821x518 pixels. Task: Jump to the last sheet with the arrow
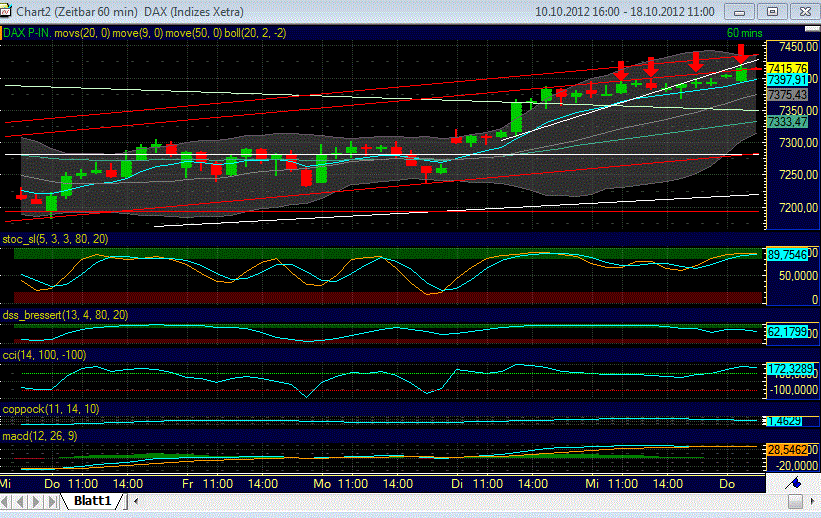coord(52,501)
